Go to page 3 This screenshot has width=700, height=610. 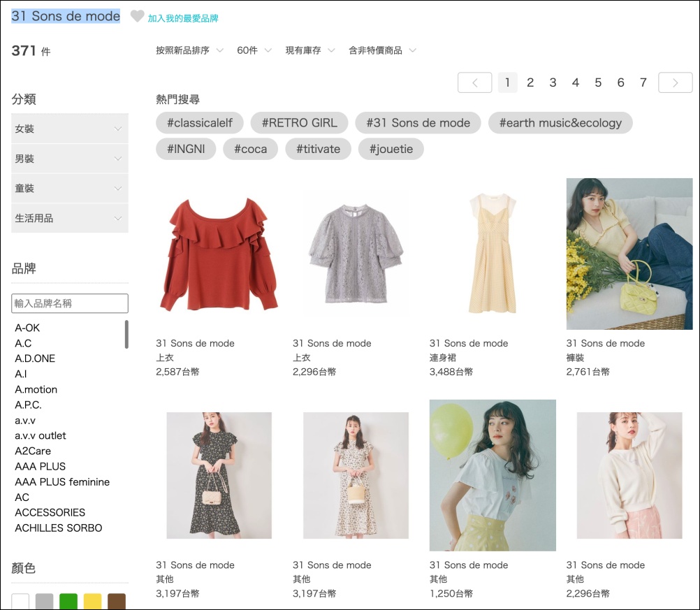[553, 82]
